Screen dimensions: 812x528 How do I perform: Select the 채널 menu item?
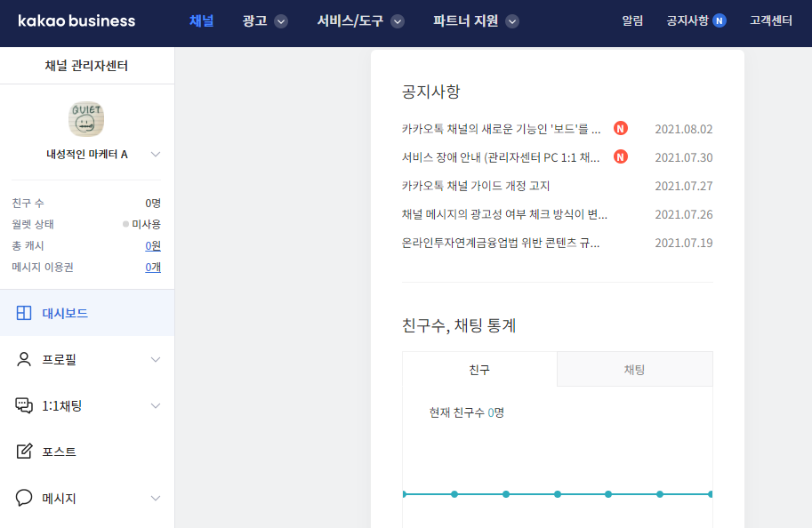[x=201, y=20]
